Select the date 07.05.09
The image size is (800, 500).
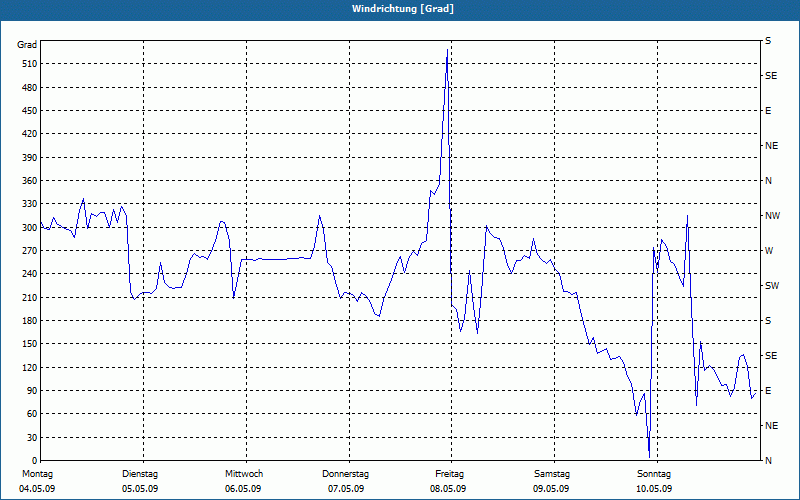[x=346, y=489]
